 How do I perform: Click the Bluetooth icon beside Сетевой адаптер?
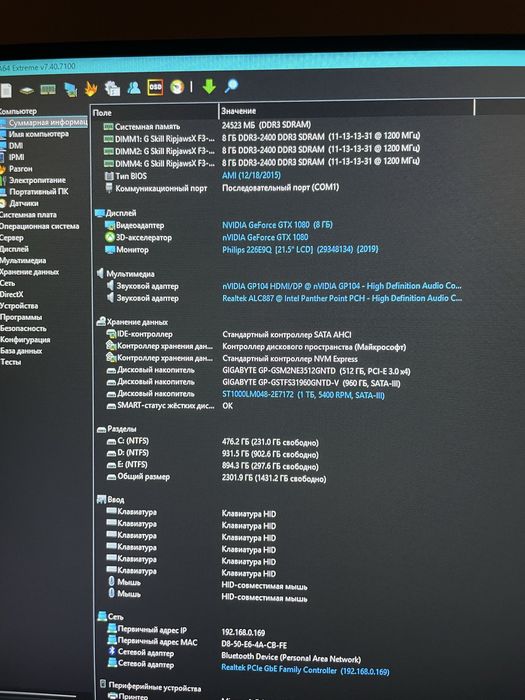point(112,651)
